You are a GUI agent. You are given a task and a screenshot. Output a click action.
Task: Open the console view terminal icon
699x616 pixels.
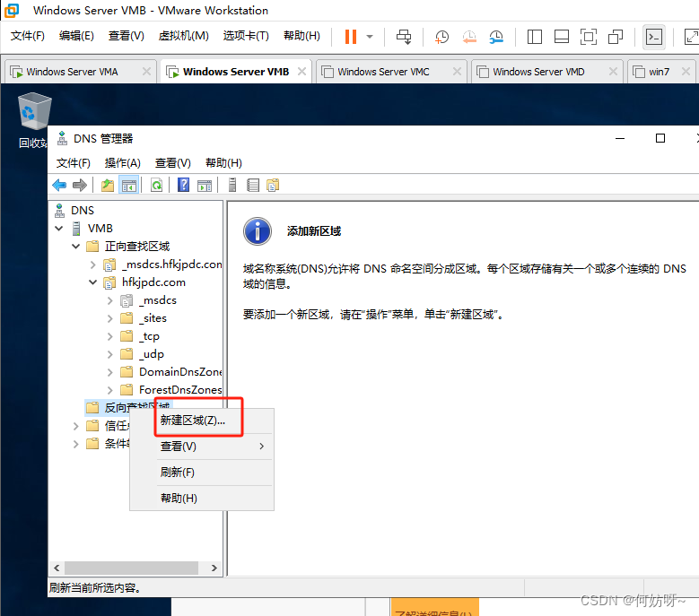(654, 37)
